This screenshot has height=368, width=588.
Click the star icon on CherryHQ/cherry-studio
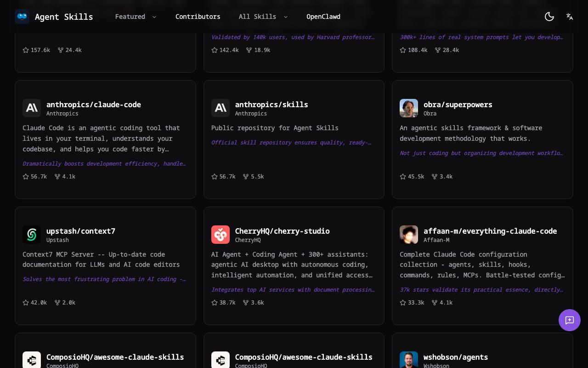215,303
